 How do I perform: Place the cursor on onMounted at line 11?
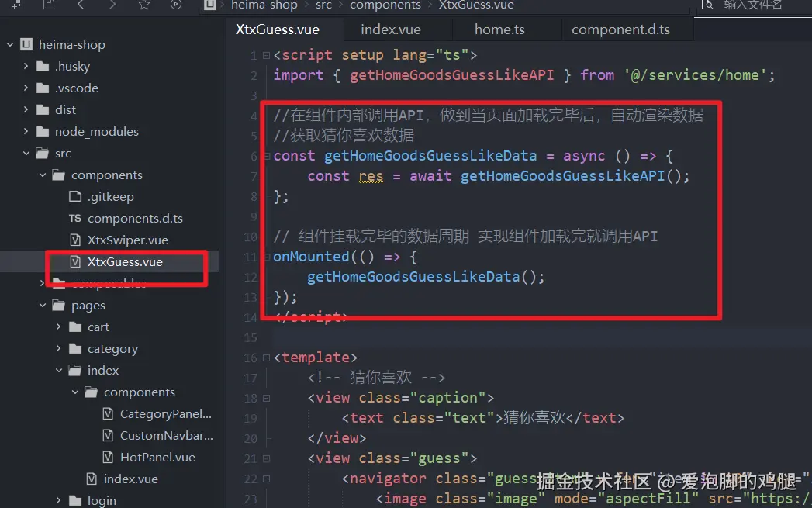311,257
